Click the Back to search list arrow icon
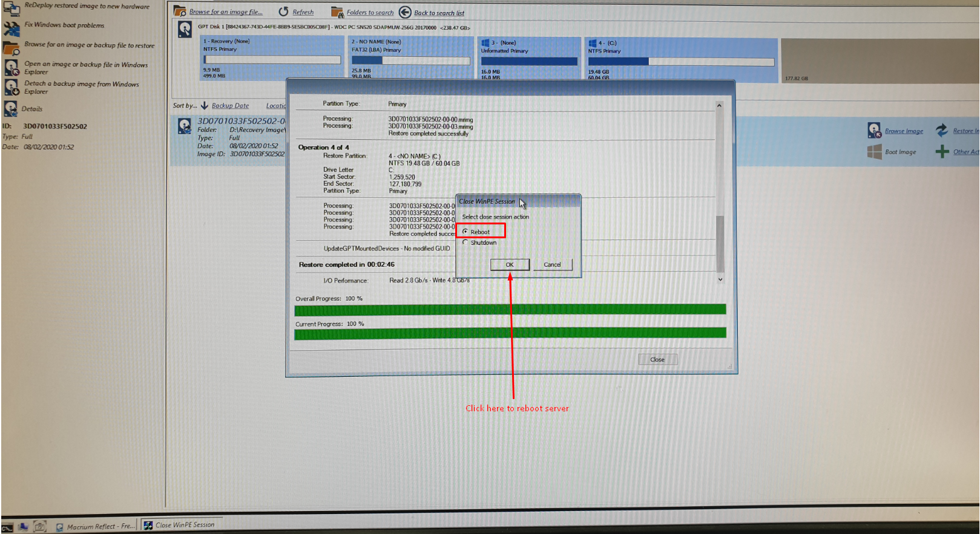The height and width of the screenshot is (534, 980). pyautogui.click(x=405, y=12)
